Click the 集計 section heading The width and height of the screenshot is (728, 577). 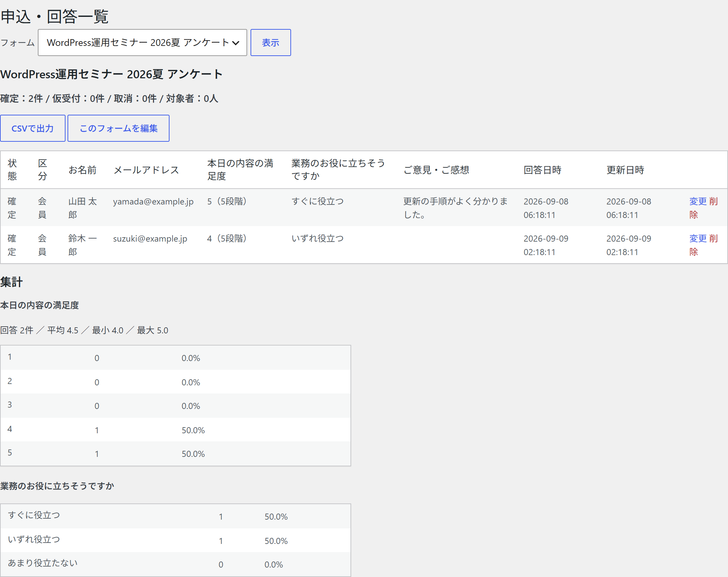pos(11,282)
